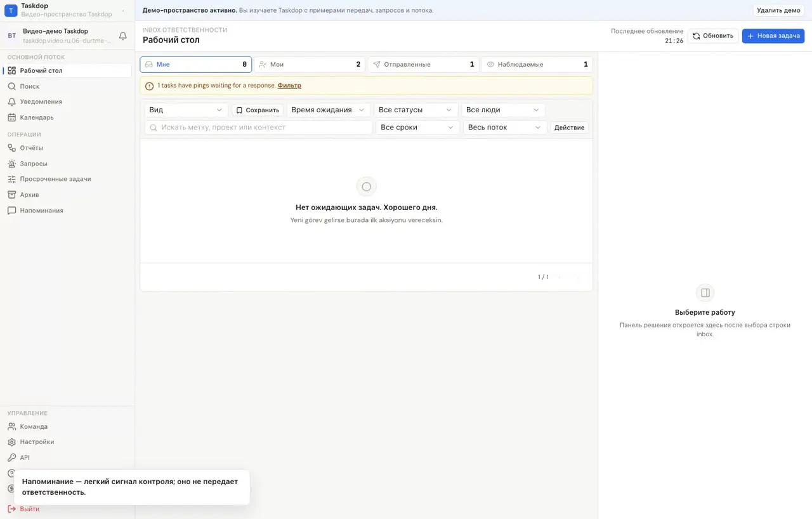Image resolution: width=812 pixels, height=519 pixels.
Task: Click the Запросы siren icon
Action: point(11,164)
